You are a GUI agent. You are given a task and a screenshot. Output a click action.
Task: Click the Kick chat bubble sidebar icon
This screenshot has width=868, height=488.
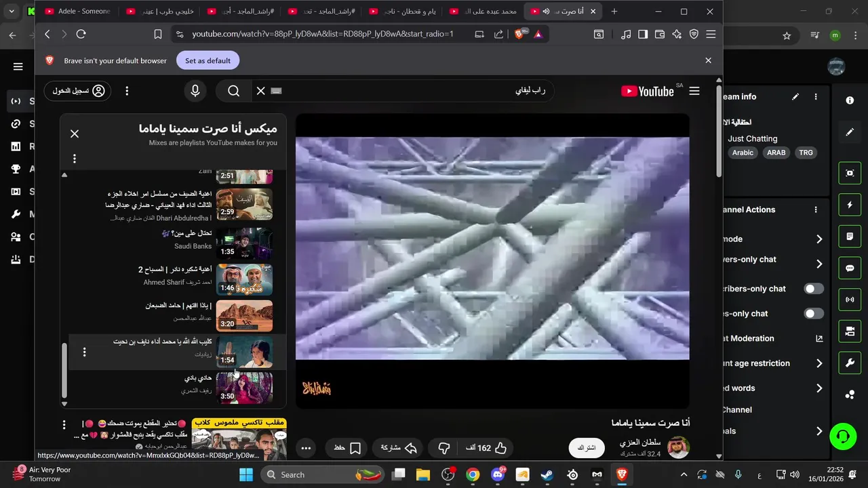coord(850,268)
